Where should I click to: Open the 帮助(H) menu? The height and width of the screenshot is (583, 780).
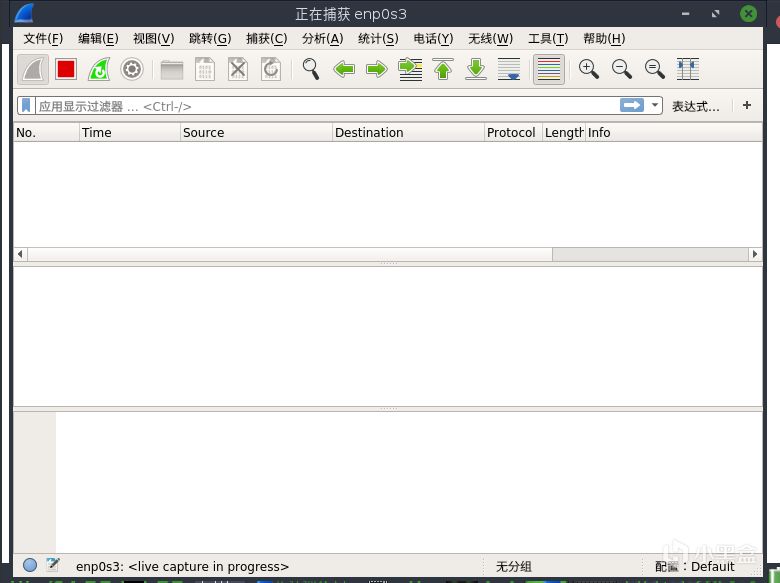tap(604, 38)
